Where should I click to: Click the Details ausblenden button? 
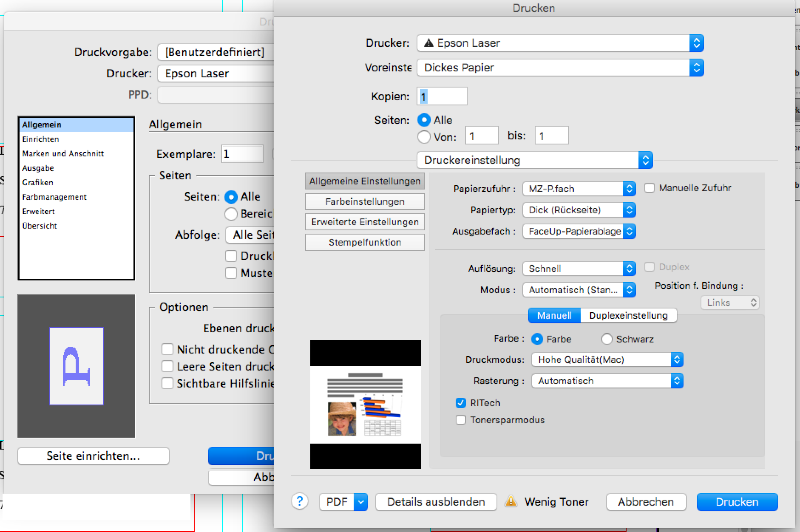436,502
